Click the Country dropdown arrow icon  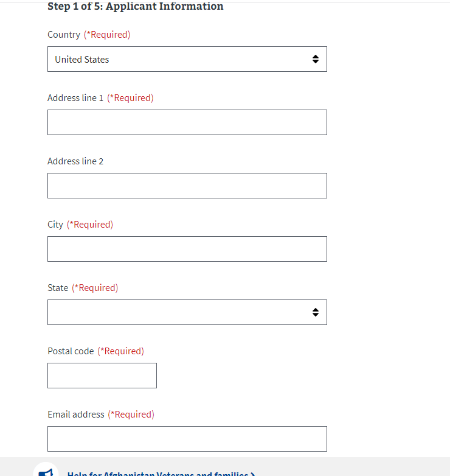[x=315, y=59]
